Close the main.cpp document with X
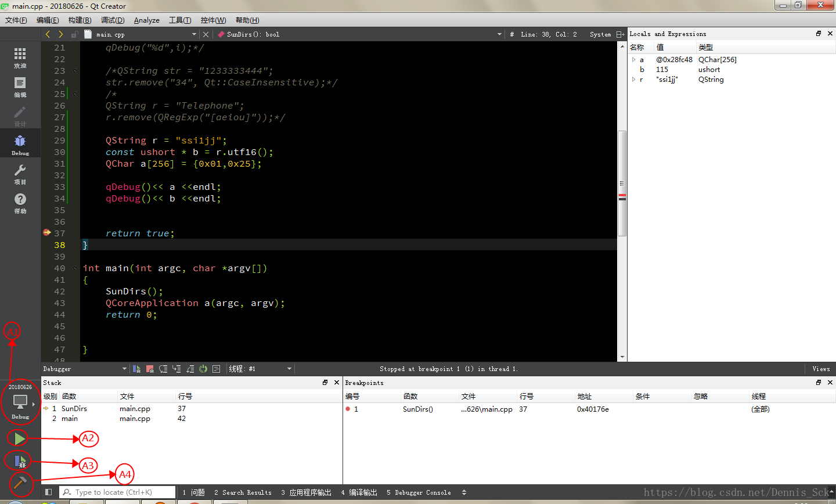The width and height of the screenshot is (836, 504). click(x=206, y=34)
